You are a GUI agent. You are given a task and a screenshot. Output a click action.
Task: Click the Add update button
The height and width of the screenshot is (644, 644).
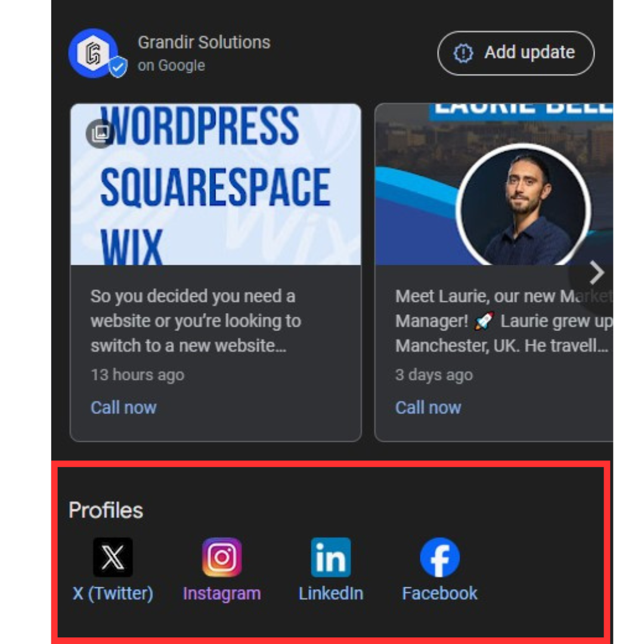tap(516, 53)
